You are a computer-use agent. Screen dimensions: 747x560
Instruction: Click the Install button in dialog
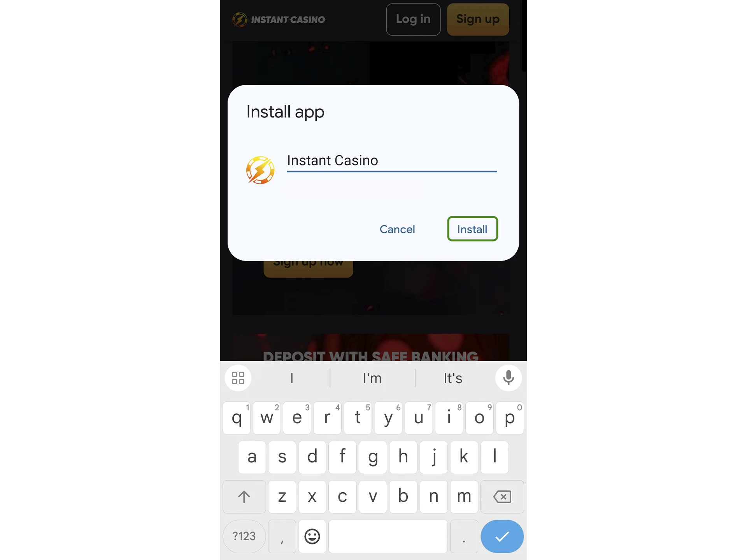[x=472, y=228]
